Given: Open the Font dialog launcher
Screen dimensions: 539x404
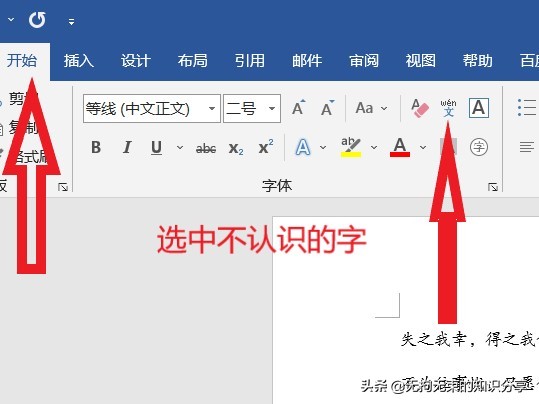Looking at the screenshot, I should click(493, 187).
